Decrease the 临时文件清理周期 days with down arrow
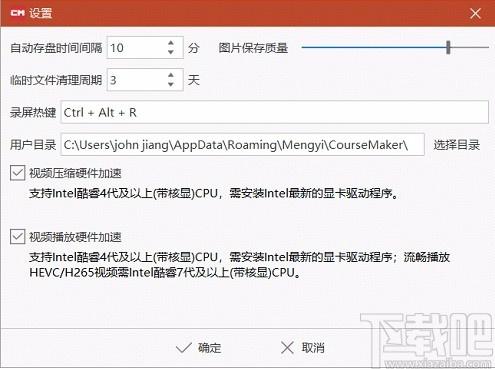This screenshot has width=495, height=369. point(171,84)
